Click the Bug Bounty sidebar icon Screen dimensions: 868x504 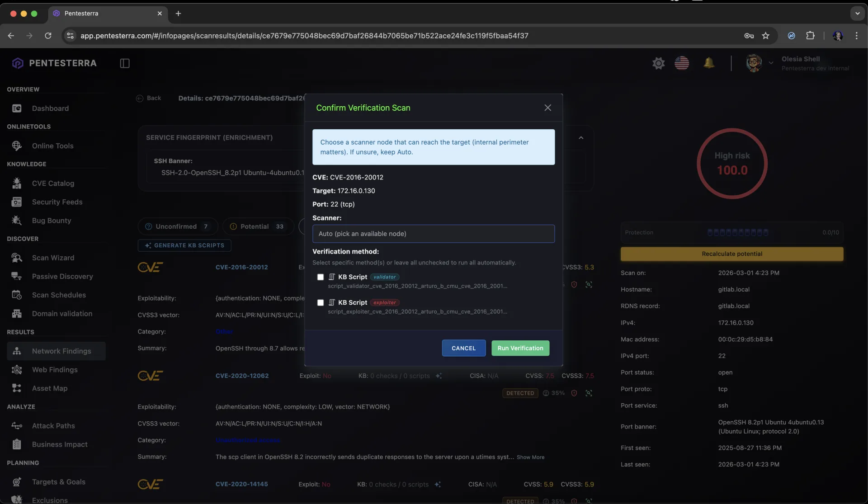click(17, 221)
